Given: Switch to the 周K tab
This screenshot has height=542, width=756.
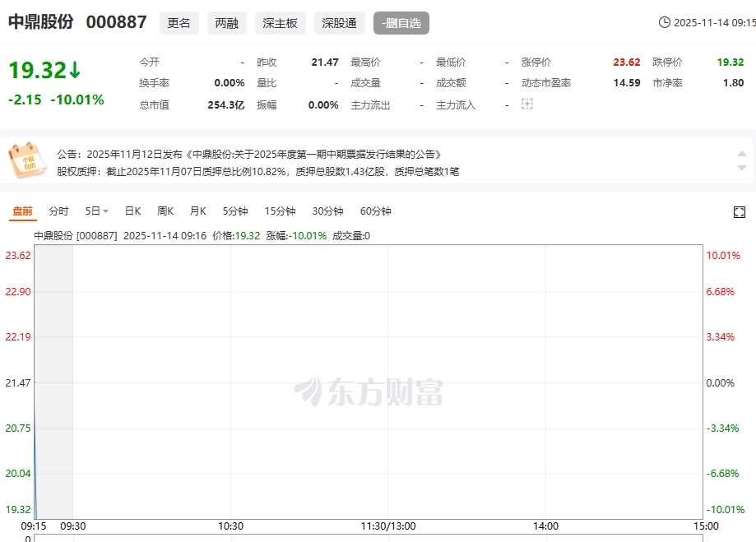Looking at the screenshot, I should pos(165,211).
